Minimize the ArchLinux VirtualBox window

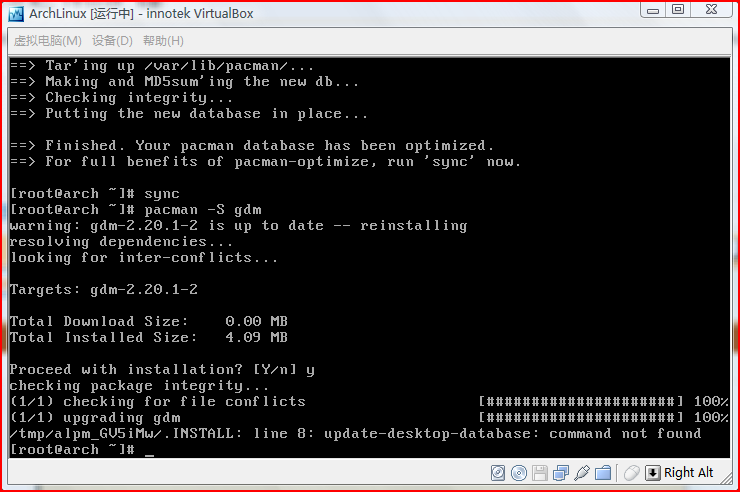653,10
